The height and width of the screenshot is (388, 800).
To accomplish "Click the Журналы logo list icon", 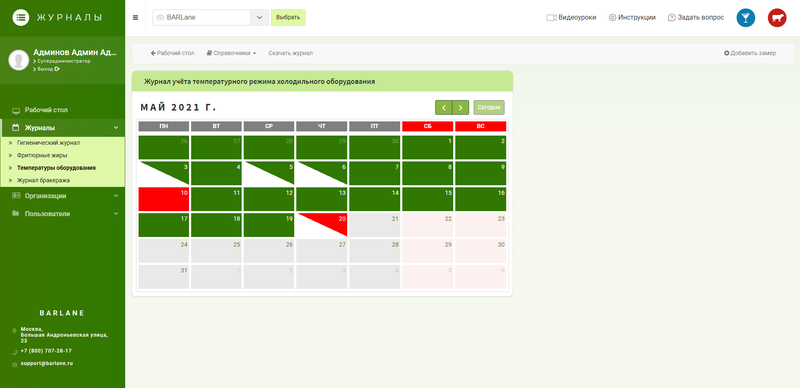I will (x=21, y=17).
